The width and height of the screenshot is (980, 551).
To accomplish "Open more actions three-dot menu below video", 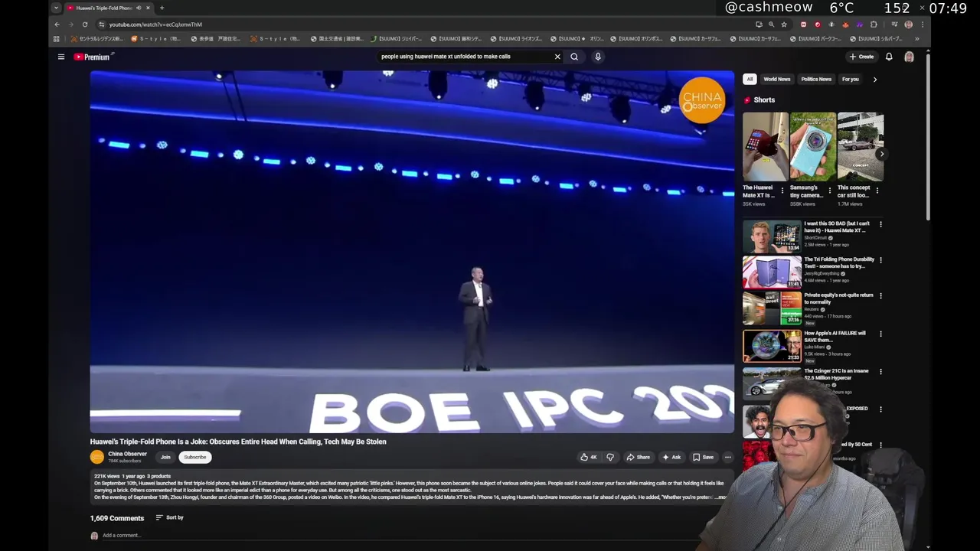I will (727, 457).
